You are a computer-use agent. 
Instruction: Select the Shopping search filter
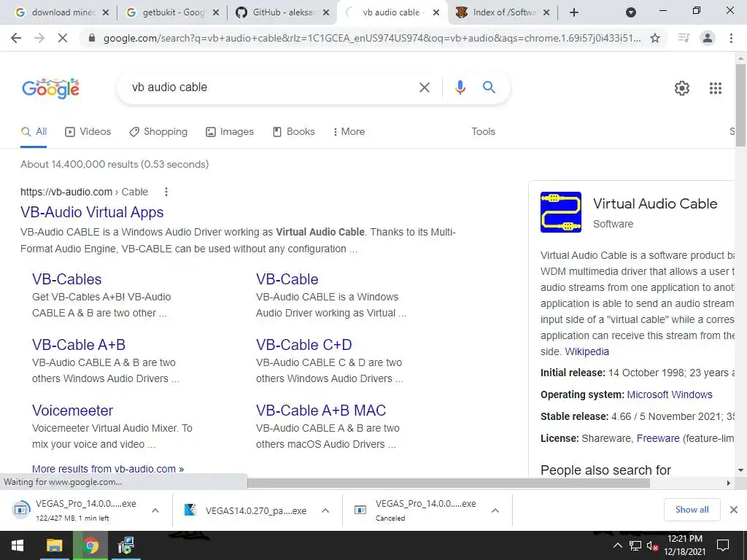click(x=158, y=132)
